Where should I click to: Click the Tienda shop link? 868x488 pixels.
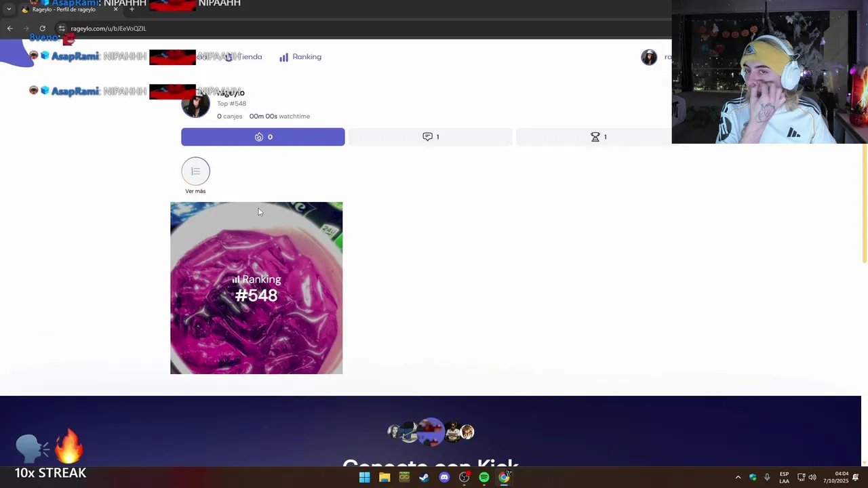coord(244,57)
